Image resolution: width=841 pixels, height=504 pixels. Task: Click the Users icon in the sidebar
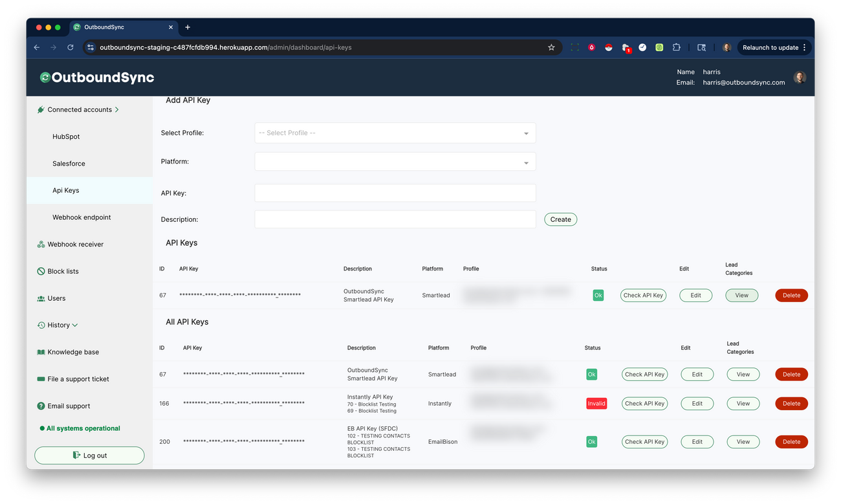41,298
